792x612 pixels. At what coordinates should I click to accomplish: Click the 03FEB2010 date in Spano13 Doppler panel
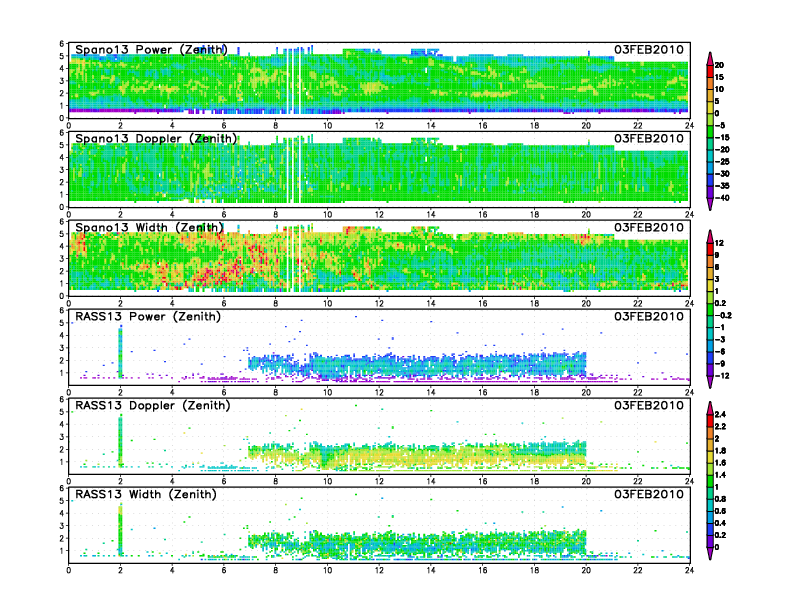(649, 138)
